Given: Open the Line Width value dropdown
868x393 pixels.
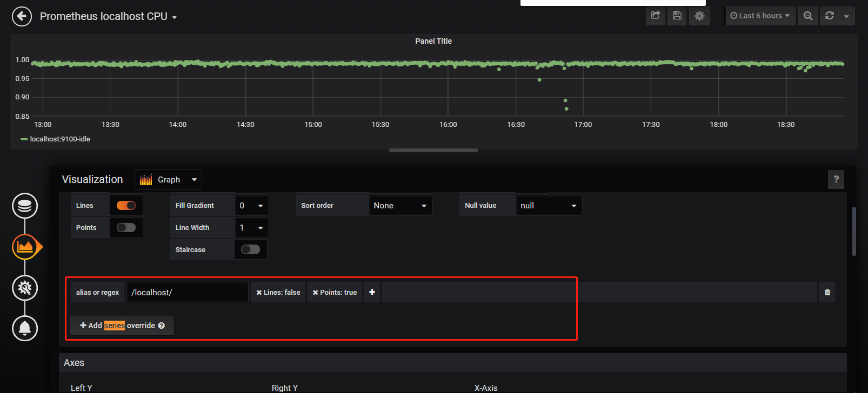Looking at the screenshot, I should click(x=251, y=228).
